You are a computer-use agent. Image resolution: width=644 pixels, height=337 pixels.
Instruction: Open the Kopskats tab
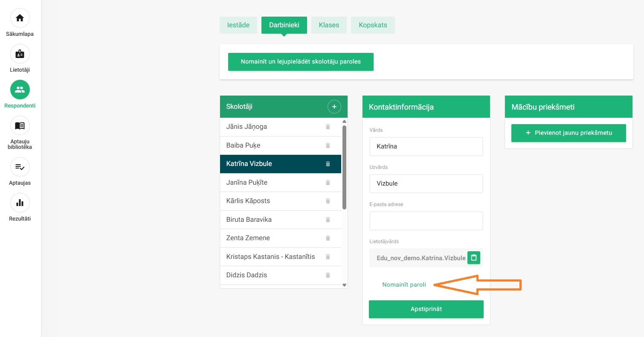click(373, 25)
